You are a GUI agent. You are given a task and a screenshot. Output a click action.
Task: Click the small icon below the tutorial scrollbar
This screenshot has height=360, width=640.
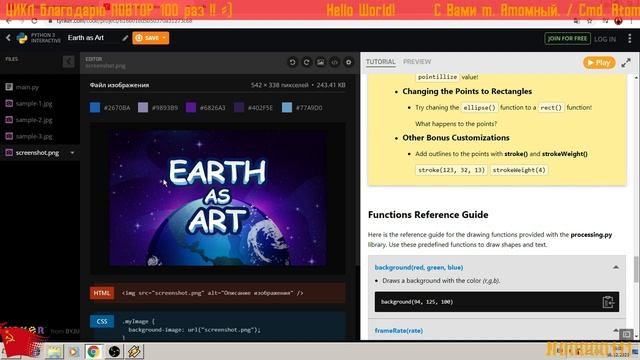(627, 335)
